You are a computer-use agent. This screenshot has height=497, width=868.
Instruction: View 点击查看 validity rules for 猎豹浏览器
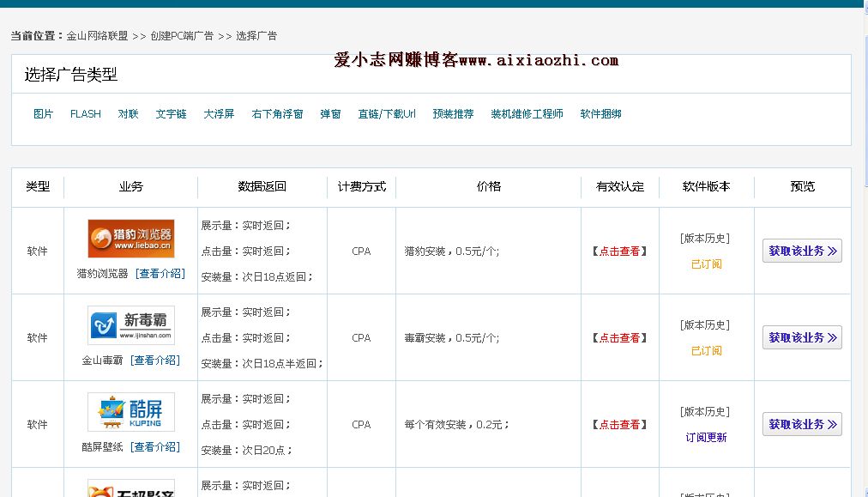[619, 251]
